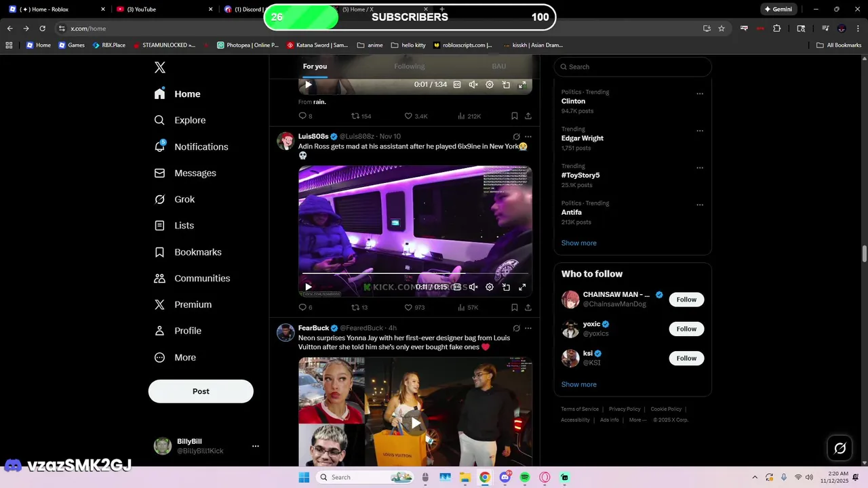
Task: Open Profile from the sidebar
Action: click(177, 331)
